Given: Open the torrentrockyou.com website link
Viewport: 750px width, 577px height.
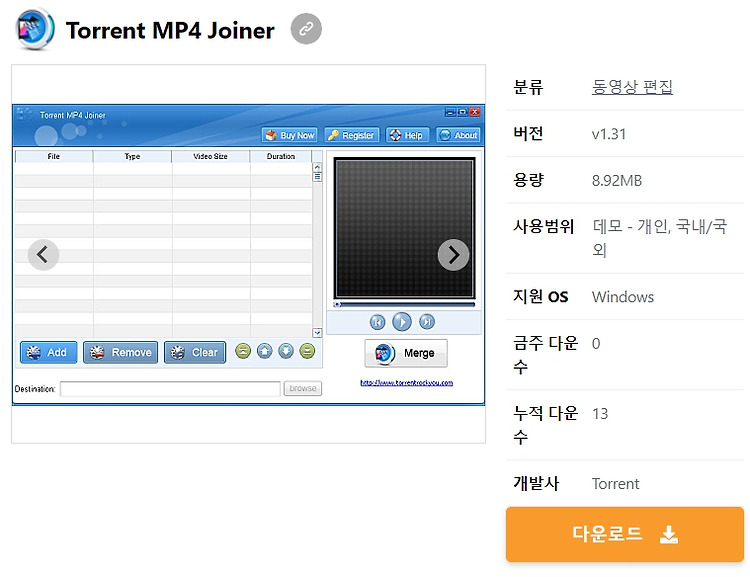Looking at the screenshot, I should click(x=407, y=382).
